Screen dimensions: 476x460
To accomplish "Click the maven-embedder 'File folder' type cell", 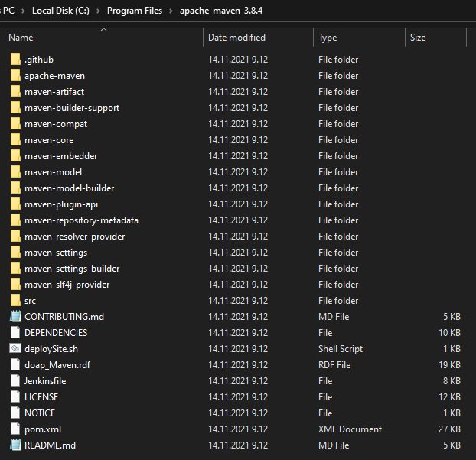I will click(x=338, y=156).
